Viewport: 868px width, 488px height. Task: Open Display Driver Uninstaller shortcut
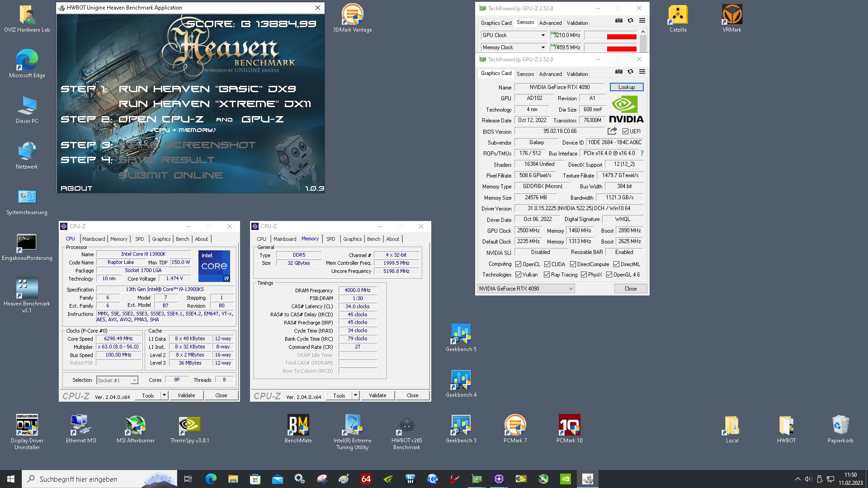click(27, 432)
